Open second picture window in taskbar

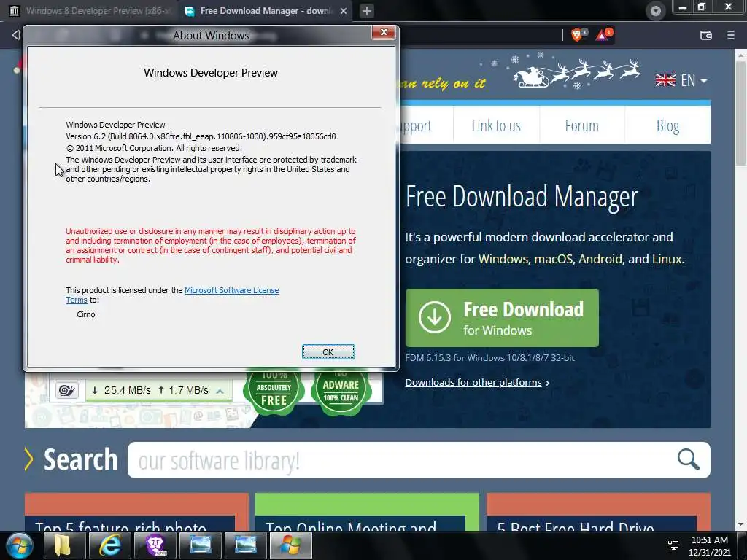245,545
